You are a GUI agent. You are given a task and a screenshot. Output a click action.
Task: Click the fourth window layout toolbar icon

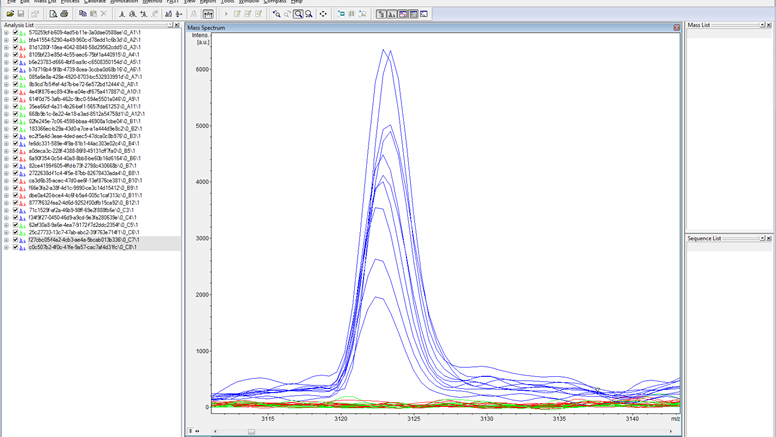point(413,14)
